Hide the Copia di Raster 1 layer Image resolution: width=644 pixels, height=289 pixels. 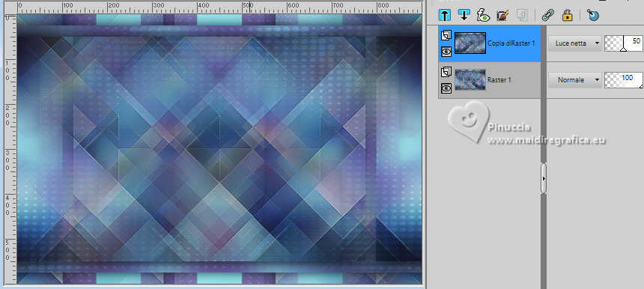pos(446,50)
